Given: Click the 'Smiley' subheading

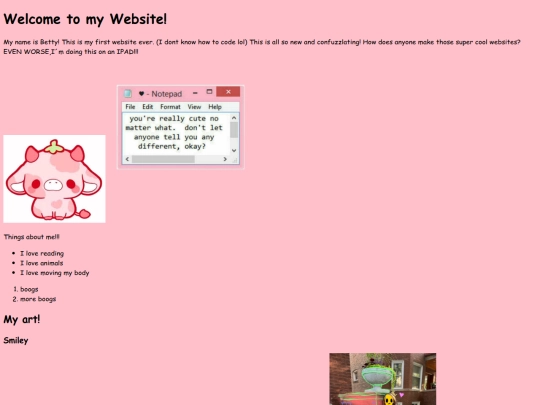Looking at the screenshot, I should click(16, 340).
